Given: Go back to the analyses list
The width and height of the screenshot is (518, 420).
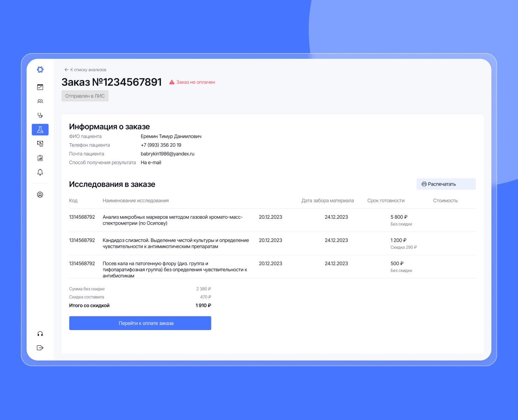Looking at the screenshot, I should 85,70.
